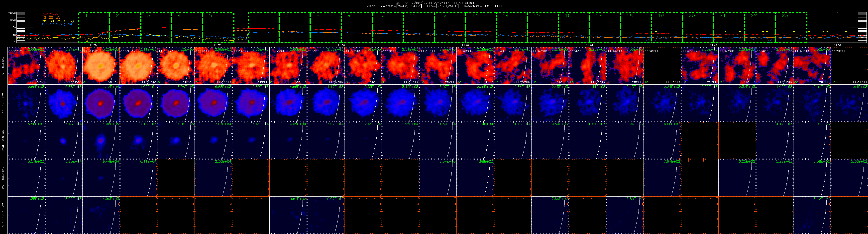This screenshot has width=868, height=234.
Task: Open 3-6 keV image starting 11:40:00
Action: [475, 66]
